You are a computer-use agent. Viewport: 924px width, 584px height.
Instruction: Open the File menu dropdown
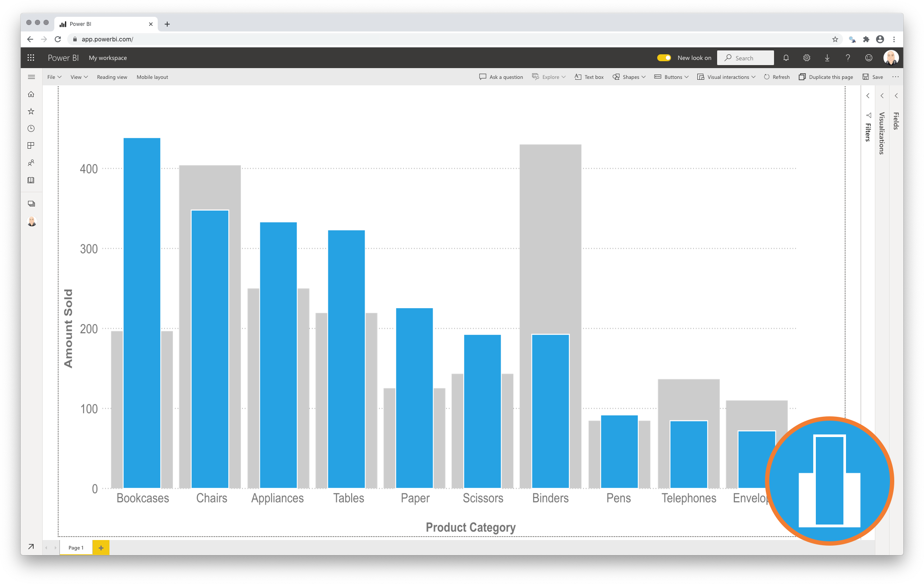(x=53, y=77)
